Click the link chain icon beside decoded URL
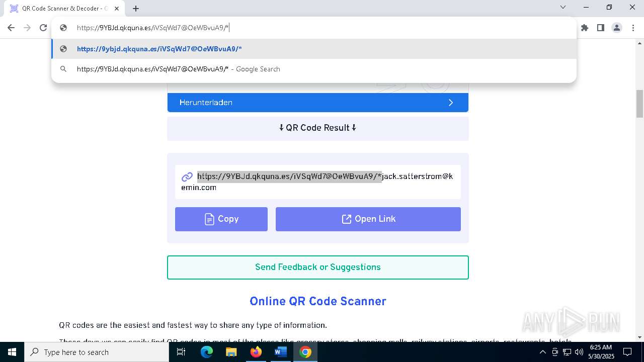This screenshot has width=644, height=362. click(187, 176)
